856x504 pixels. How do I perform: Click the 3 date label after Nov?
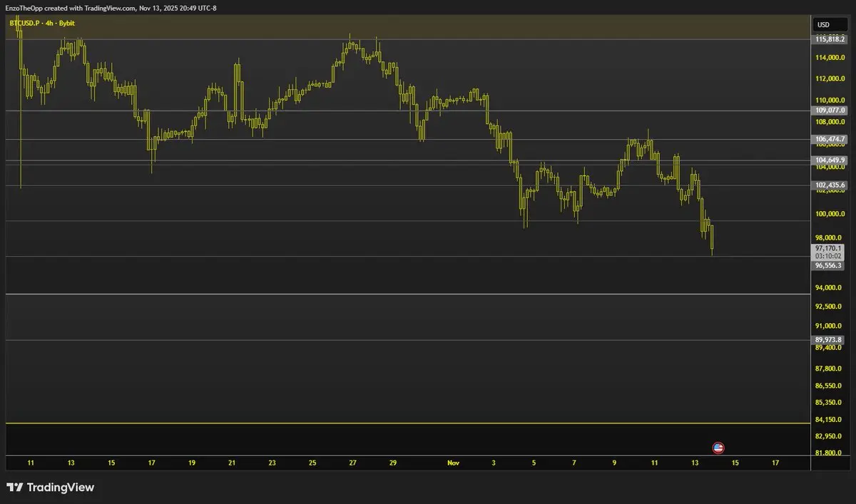tap(494, 463)
